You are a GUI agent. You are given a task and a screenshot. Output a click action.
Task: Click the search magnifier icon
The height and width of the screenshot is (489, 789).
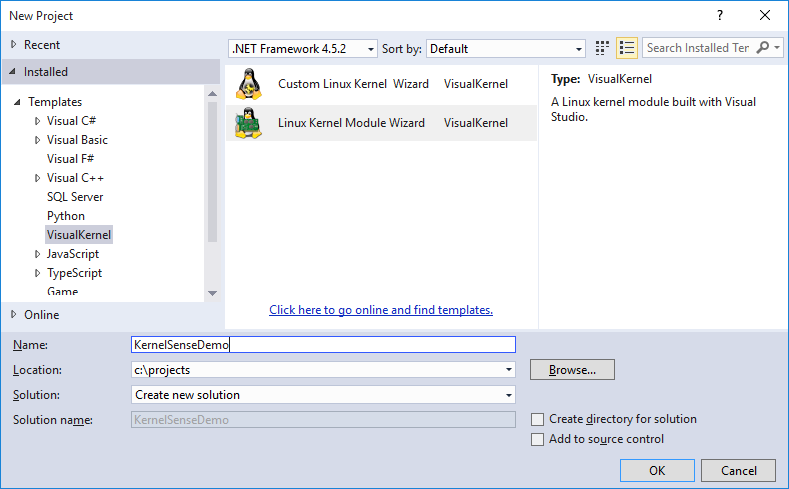[x=763, y=48]
